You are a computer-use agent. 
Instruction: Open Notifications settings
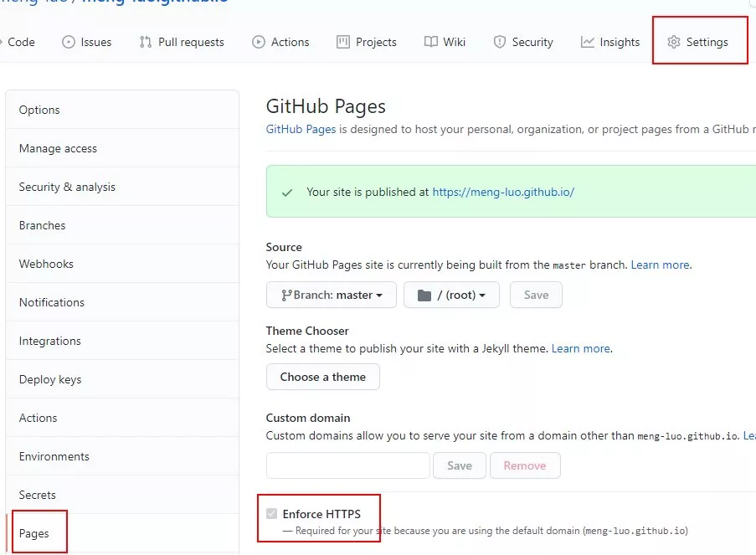(122, 302)
